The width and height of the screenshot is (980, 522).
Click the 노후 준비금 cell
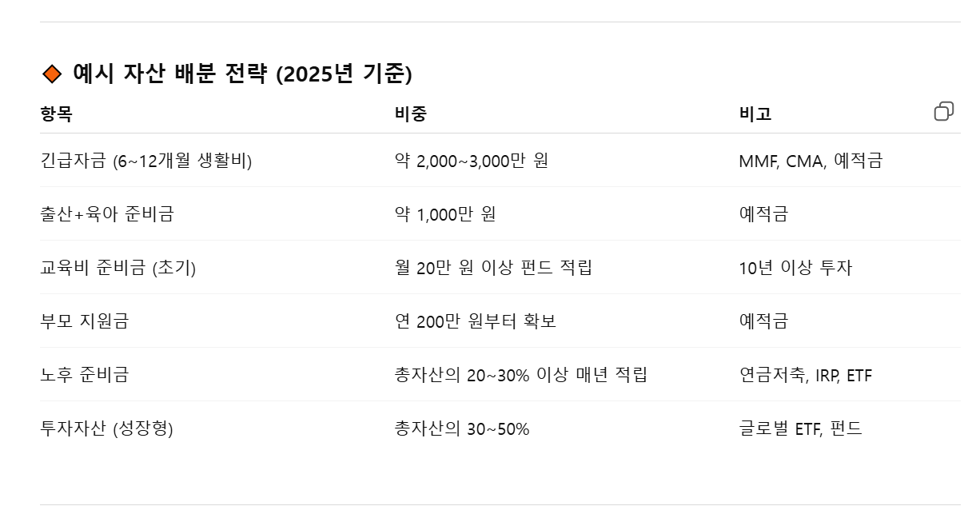click(x=85, y=374)
